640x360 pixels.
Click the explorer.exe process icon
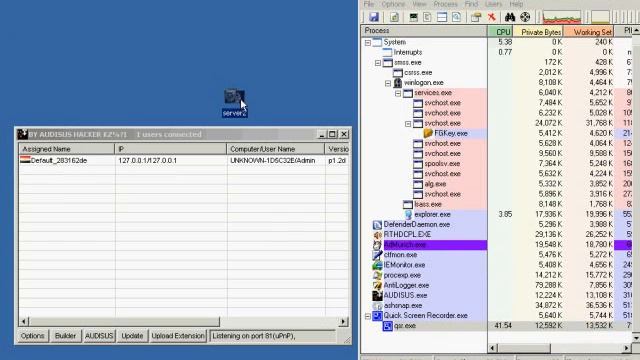[x=408, y=214]
